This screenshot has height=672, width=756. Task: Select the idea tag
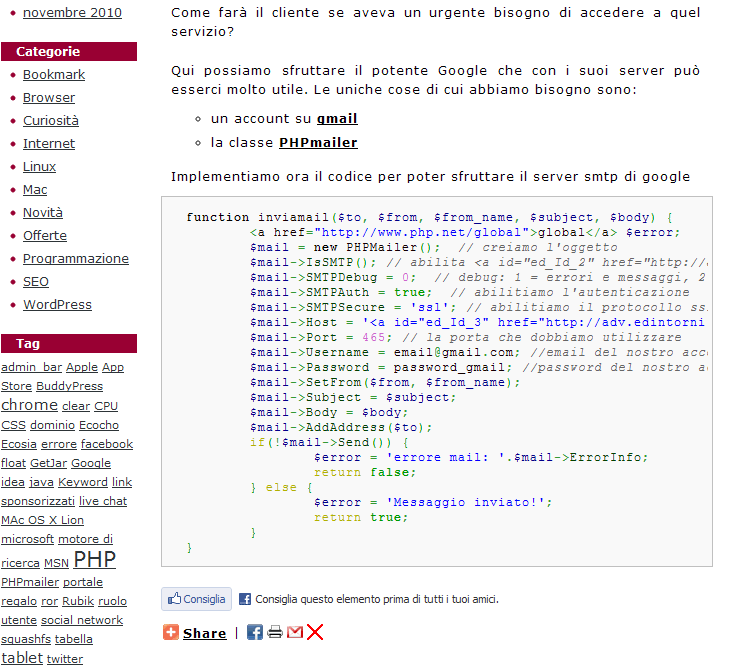pos(13,483)
